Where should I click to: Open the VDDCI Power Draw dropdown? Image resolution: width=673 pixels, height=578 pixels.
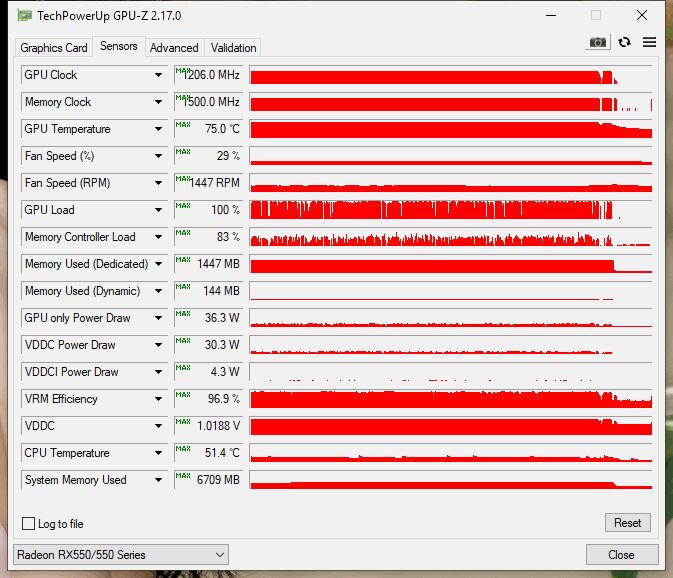tap(158, 372)
